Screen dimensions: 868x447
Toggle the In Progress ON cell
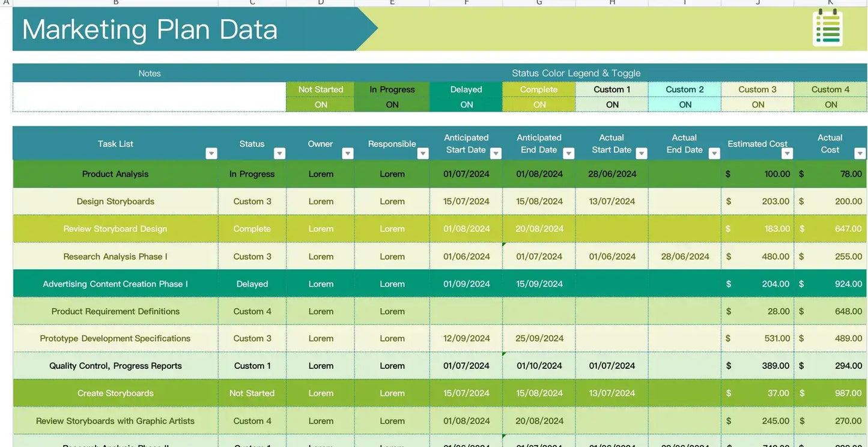click(392, 105)
